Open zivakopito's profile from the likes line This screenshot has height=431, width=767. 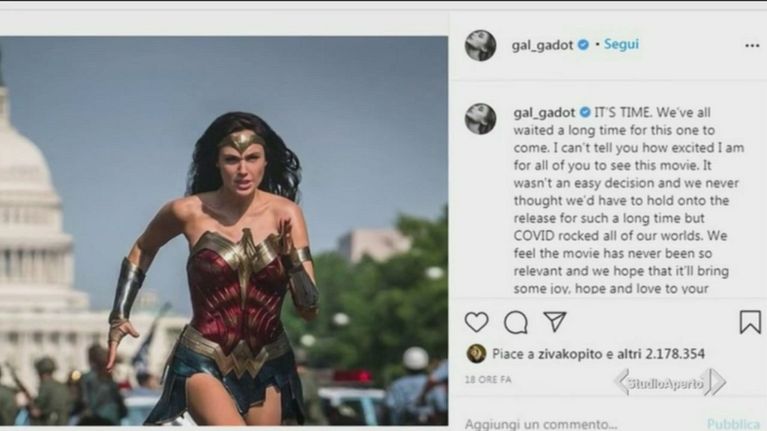tap(569, 353)
